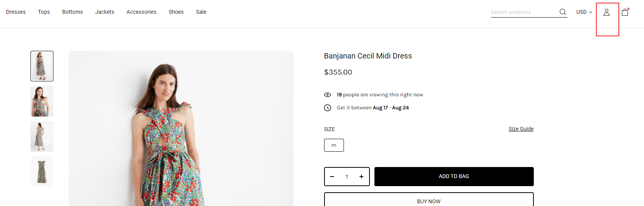Click the BUY NOW button
This screenshot has height=206, width=644.
click(429, 200)
